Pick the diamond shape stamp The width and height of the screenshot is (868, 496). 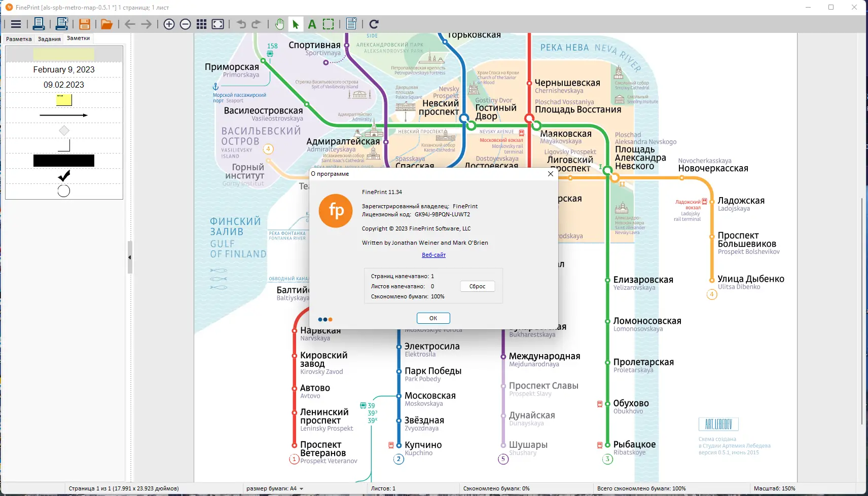pyautogui.click(x=64, y=130)
